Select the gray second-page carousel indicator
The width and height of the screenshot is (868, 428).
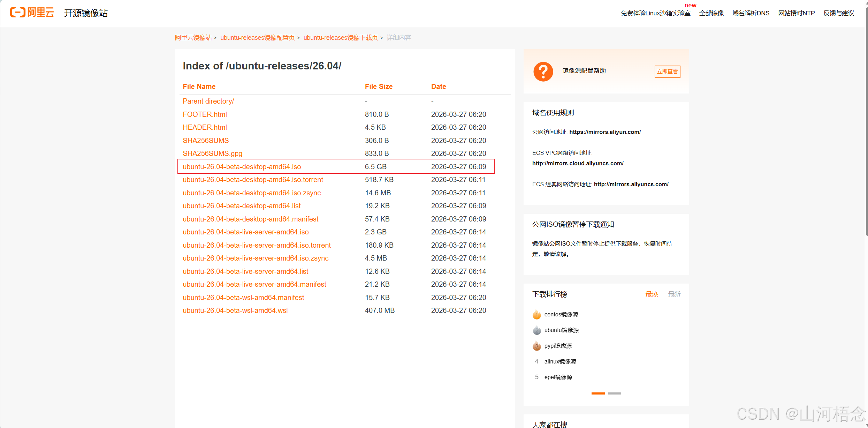[x=615, y=393]
